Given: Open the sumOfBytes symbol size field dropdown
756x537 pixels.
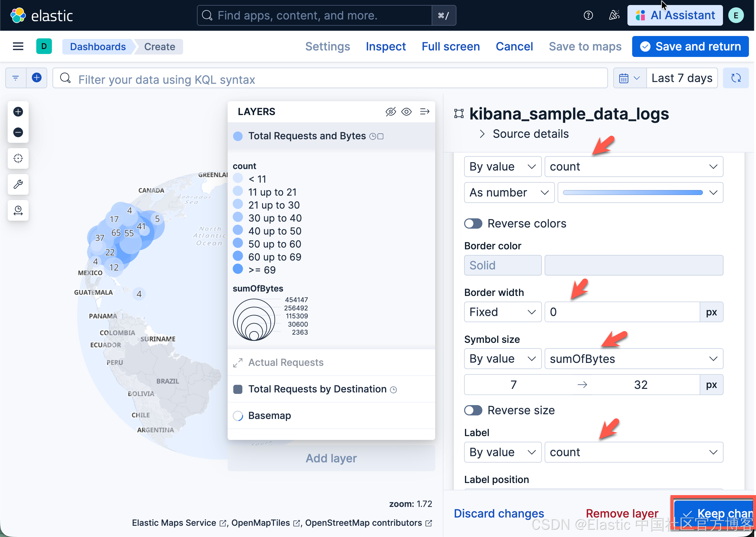Looking at the screenshot, I should pyautogui.click(x=633, y=358).
